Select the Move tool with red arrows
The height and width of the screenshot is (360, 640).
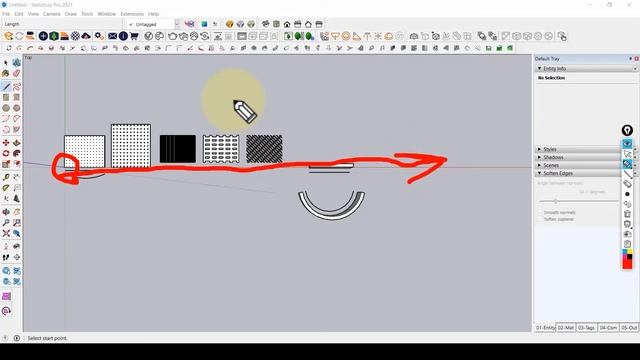coord(6,143)
